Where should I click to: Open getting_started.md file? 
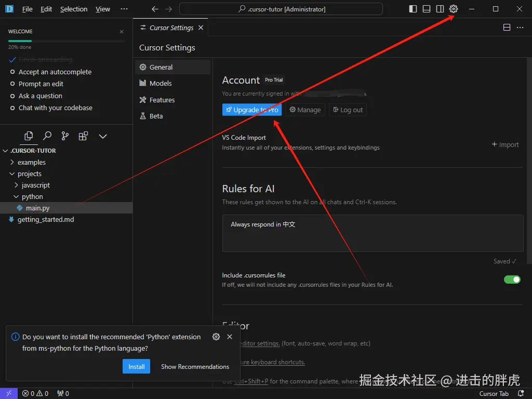click(x=66, y=220)
